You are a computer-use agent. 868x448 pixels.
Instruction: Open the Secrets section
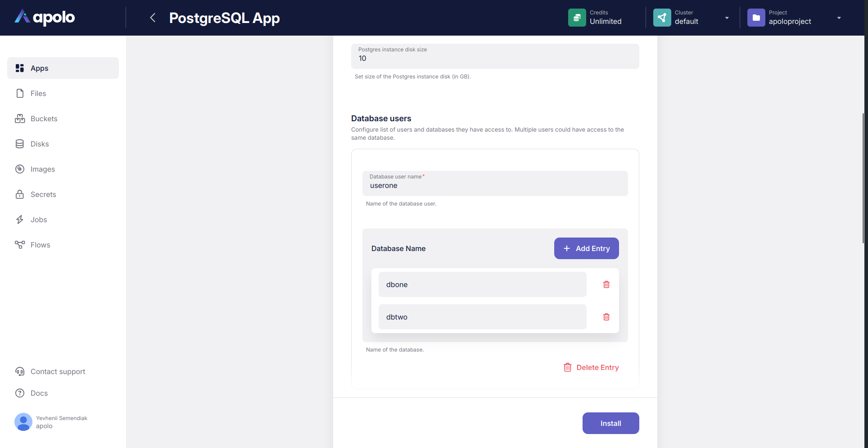(x=43, y=194)
